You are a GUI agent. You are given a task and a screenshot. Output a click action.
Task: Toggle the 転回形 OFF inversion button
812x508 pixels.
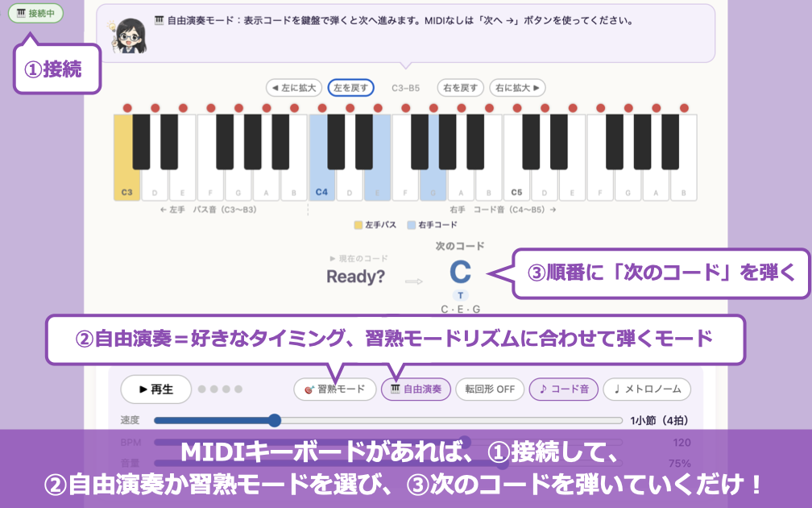click(x=490, y=389)
